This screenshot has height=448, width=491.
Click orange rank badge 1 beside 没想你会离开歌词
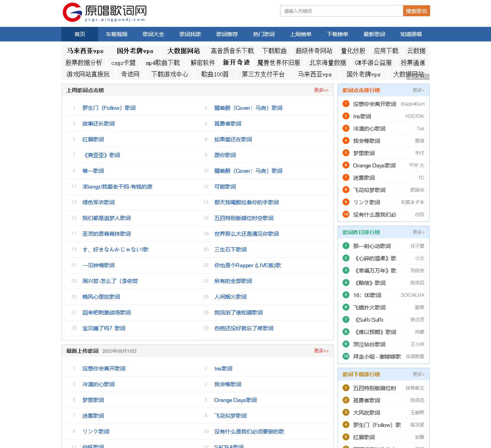346,104
